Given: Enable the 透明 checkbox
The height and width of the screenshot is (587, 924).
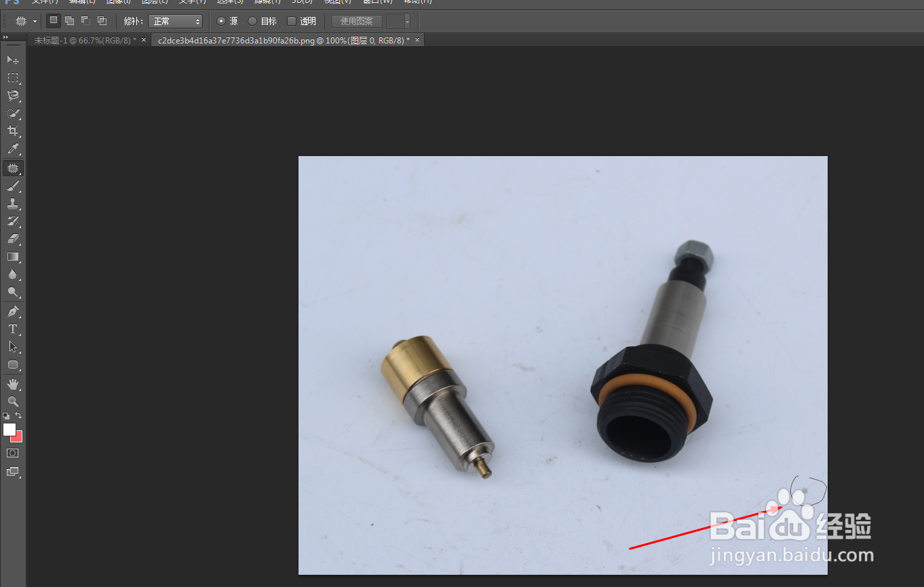Looking at the screenshot, I should pyautogui.click(x=292, y=21).
